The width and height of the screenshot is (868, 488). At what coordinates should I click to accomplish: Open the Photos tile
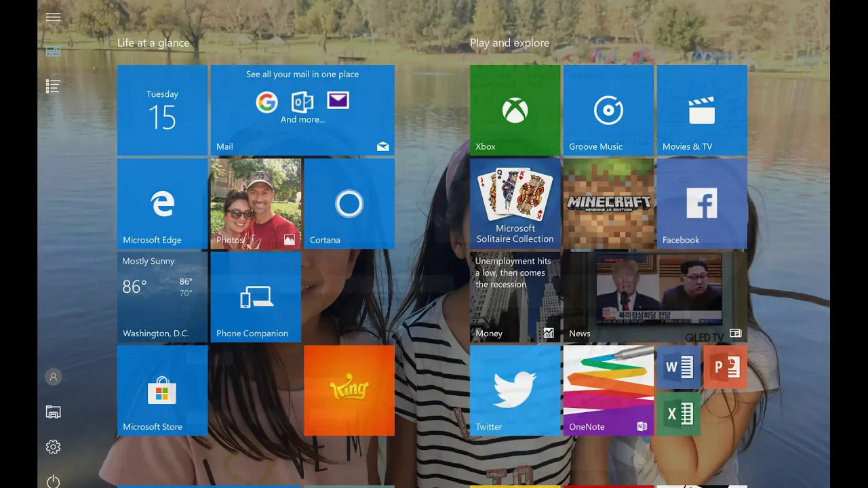[256, 204]
